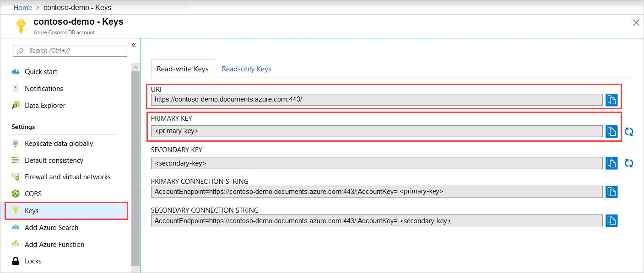Copy the secondary connection string

pos(612,220)
